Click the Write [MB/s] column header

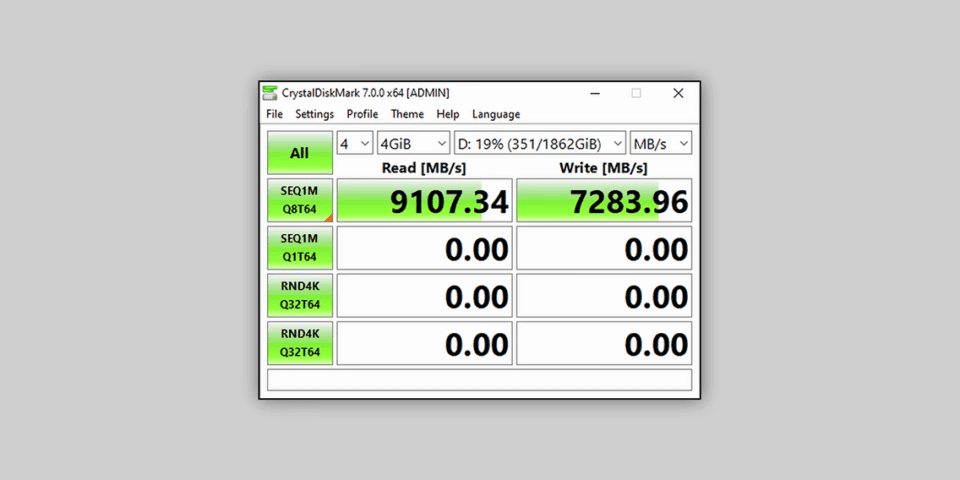pyautogui.click(x=603, y=168)
